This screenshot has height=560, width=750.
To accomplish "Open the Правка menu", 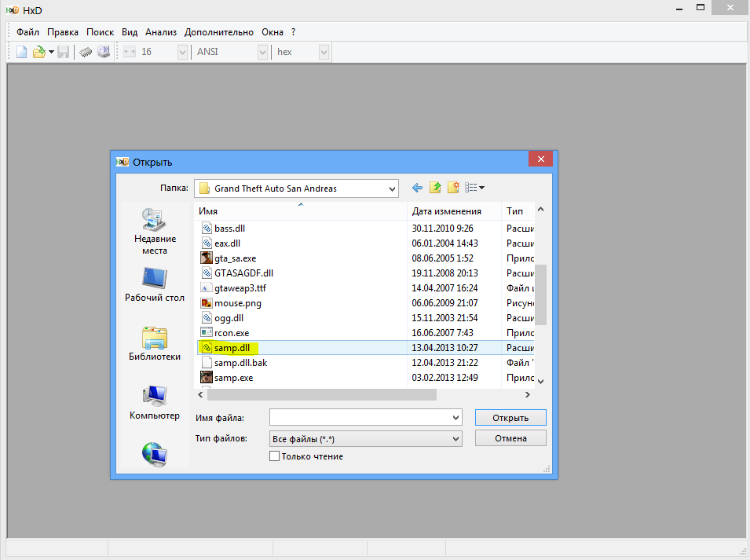I will point(63,32).
